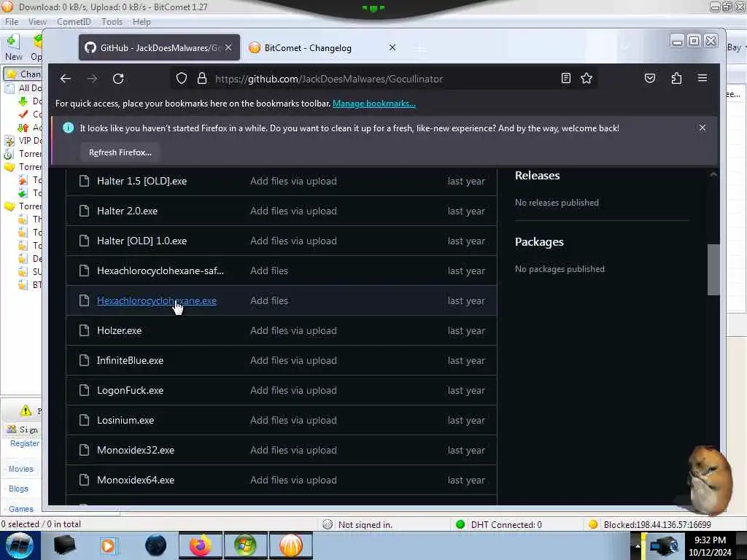Click BitComet Not signed in status icon
The width and height of the screenshot is (747, 560).
coord(328,524)
